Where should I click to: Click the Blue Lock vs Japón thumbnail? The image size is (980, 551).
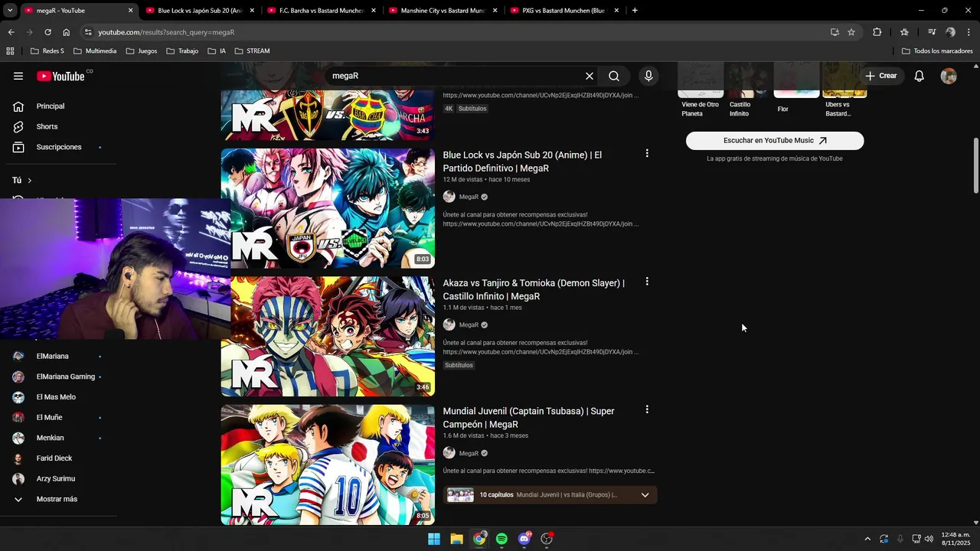pos(328,208)
